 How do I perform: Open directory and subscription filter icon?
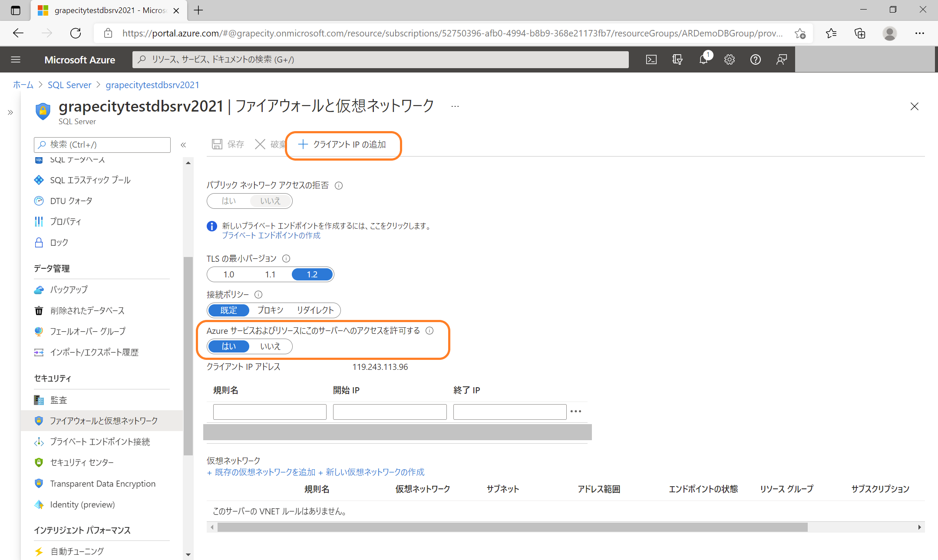(x=677, y=59)
